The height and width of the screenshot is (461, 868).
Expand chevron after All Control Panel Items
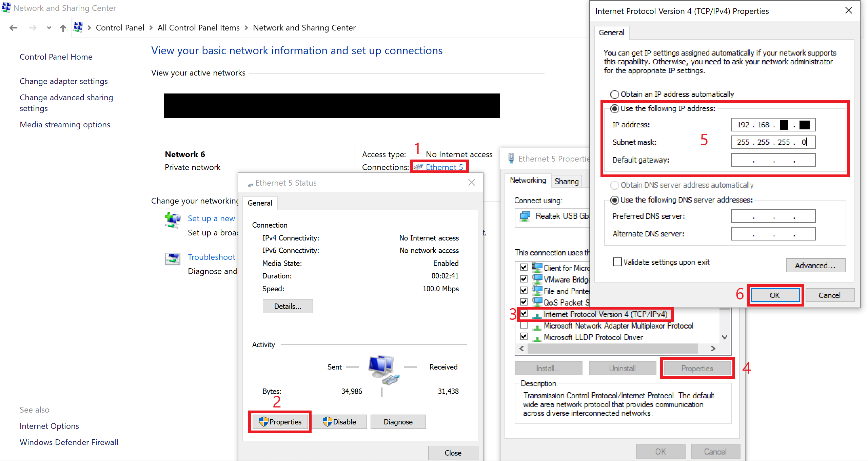pos(246,28)
